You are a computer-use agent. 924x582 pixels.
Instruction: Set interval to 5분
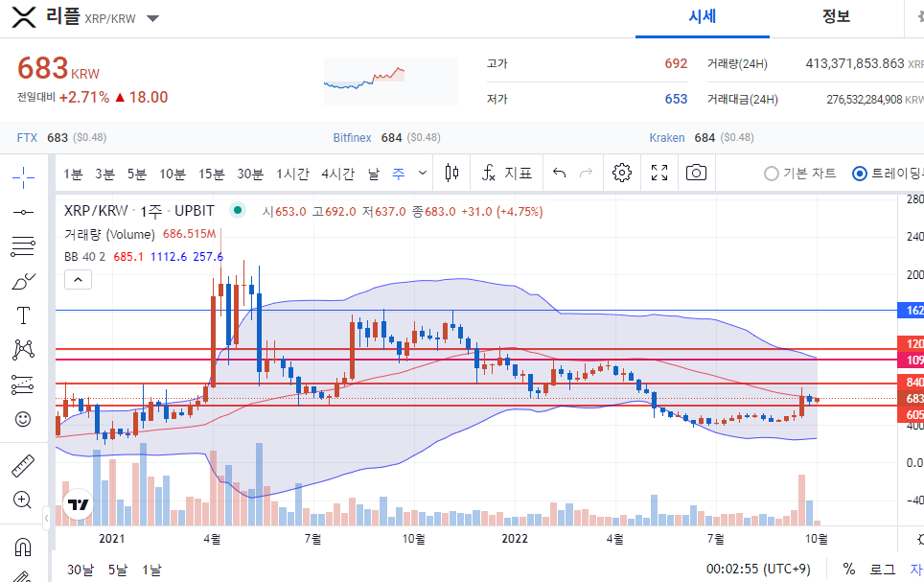click(137, 174)
